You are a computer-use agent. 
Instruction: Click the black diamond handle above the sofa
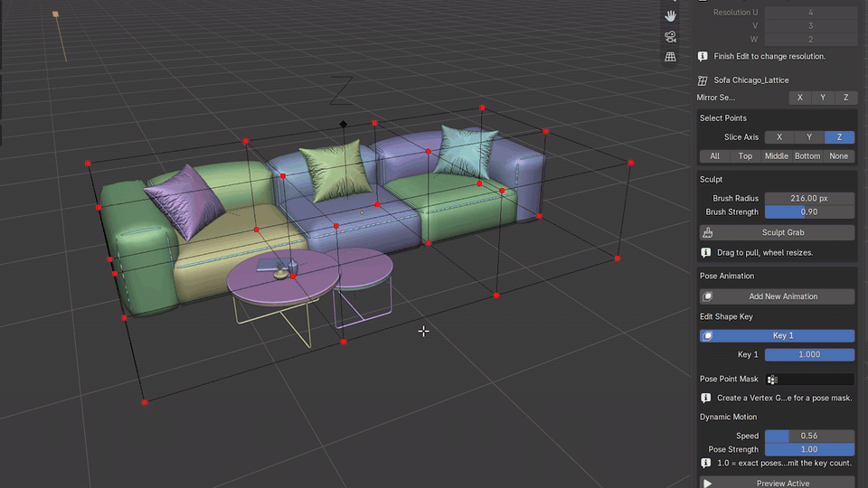coord(344,124)
